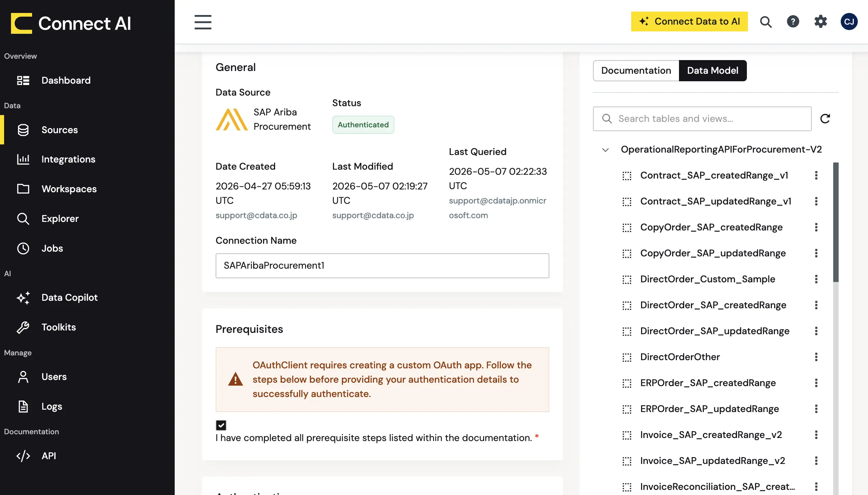The height and width of the screenshot is (495, 868).
Task: Click table icon beside DirectOrder_SAP_createdRange
Action: [x=627, y=306]
